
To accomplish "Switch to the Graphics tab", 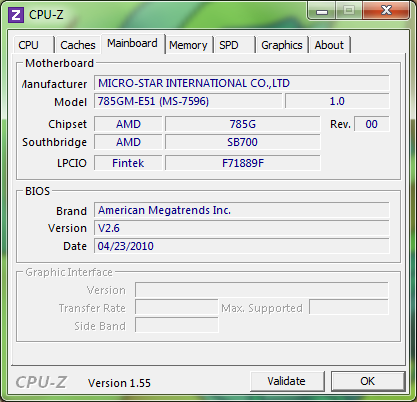I will click(282, 45).
